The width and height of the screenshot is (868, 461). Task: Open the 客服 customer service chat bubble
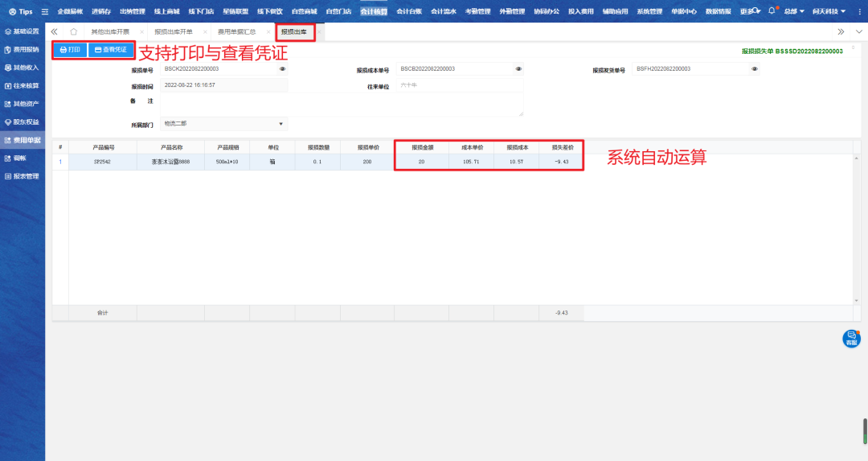click(851, 338)
